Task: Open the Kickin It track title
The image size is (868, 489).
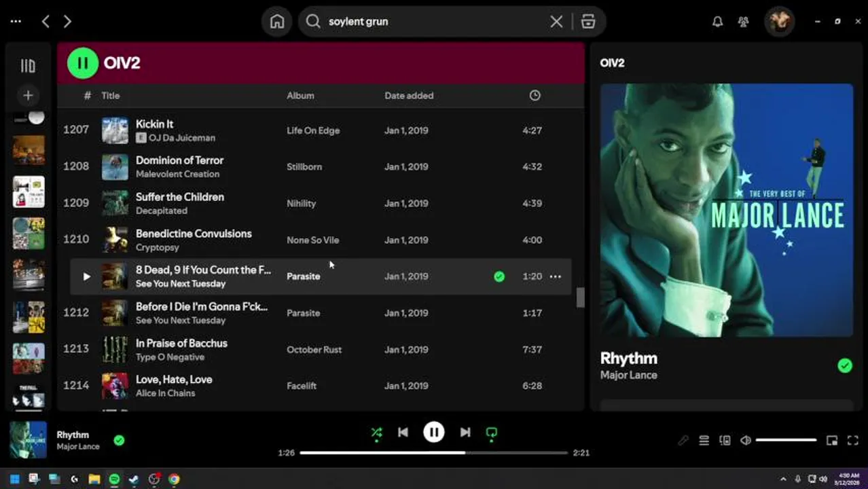Action: coord(154,124)
